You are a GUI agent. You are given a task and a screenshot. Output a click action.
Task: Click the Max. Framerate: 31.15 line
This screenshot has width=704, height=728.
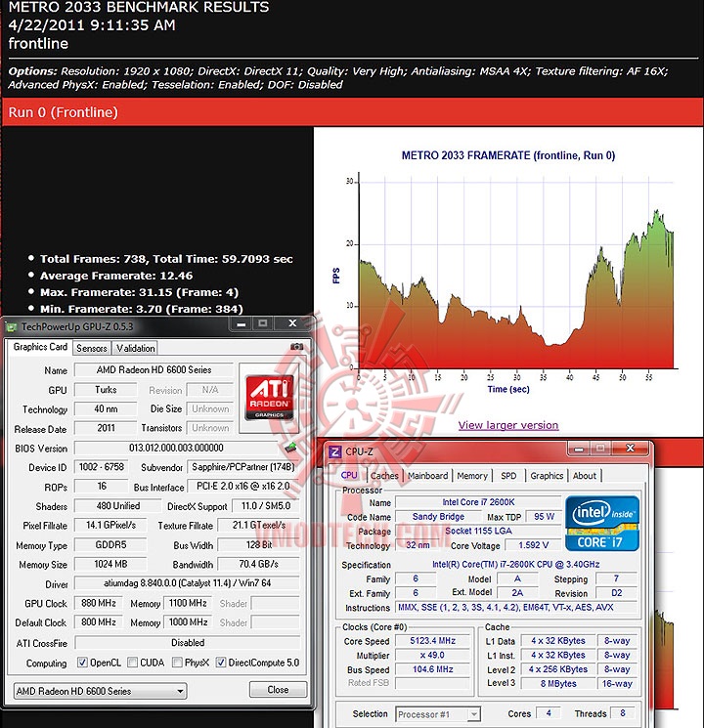pyautogui.click(x=139, y=292)
